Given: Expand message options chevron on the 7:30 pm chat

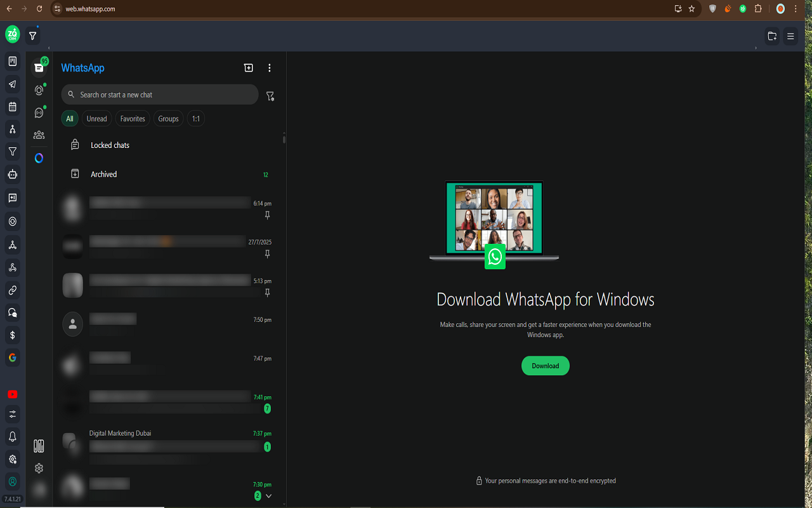Looking at the screenshot, I should tap(268, 496).
